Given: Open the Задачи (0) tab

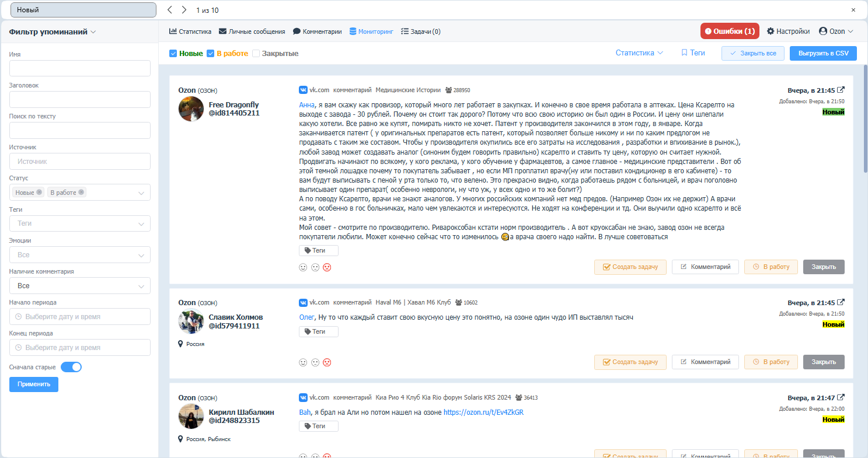Looking at the screenshot, I should pyautogui.click(x=421, y=32).
